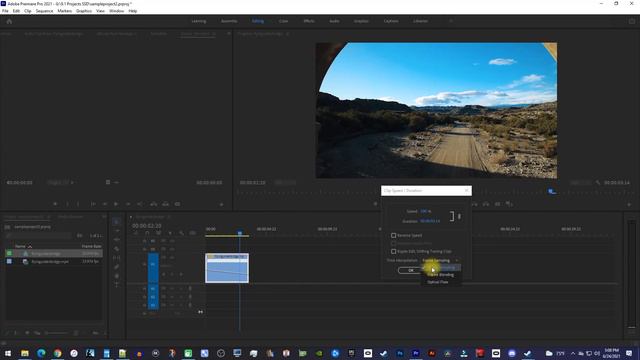Image resolution: width=640 pixels, height=360 pixels.
Task: Toggle Linked Selection in timeline
Action: [159, 233]
